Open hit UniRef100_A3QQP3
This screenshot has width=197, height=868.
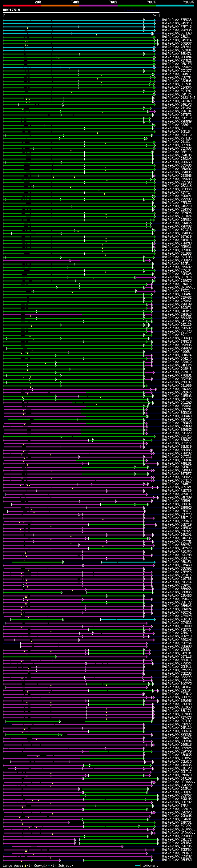coord(176,260)
